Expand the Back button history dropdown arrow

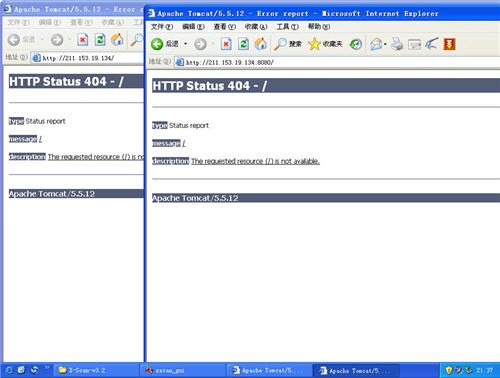(x=185, y=44)
